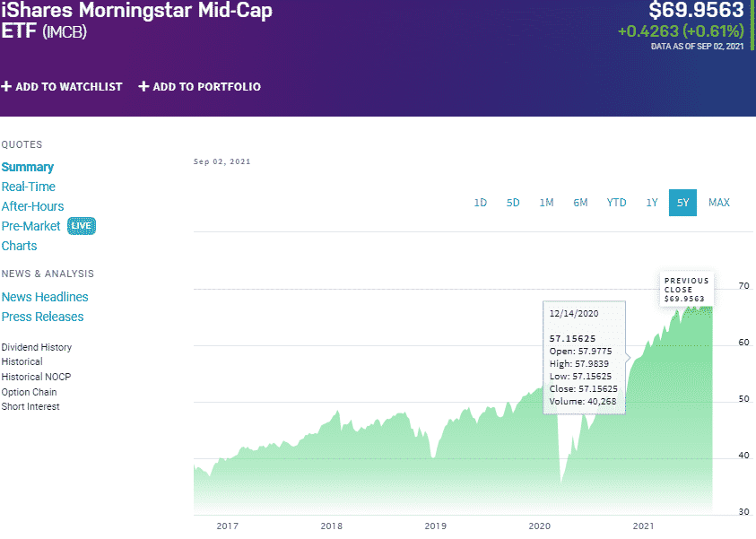Open the Option Chain
The width and height of the screenshot is (756, 539).
(x=28, y=391)
